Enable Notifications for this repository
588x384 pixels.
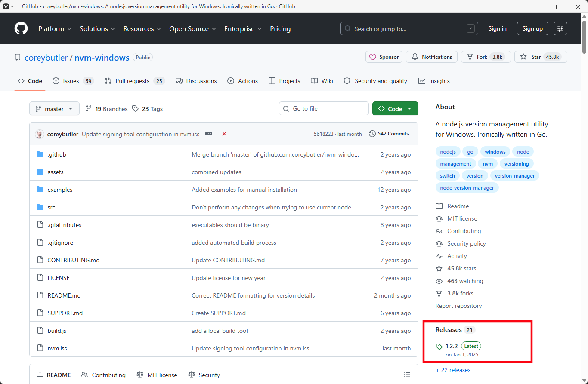(431, 56)
